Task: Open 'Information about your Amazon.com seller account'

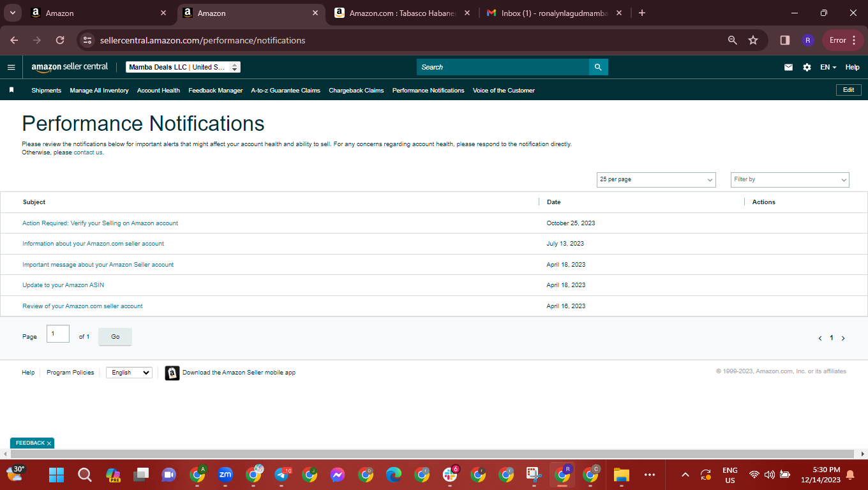Action: tap(93, 244)
